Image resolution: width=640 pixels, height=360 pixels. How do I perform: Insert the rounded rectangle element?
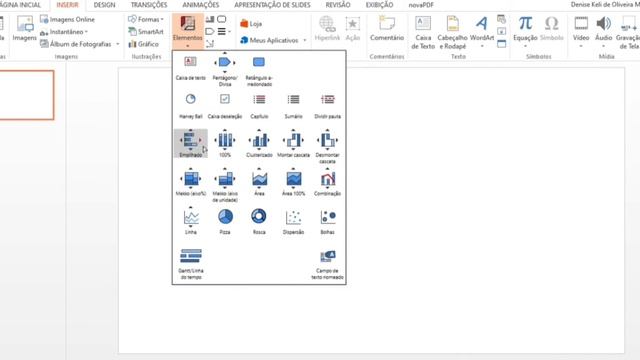[x=259, y=71]
